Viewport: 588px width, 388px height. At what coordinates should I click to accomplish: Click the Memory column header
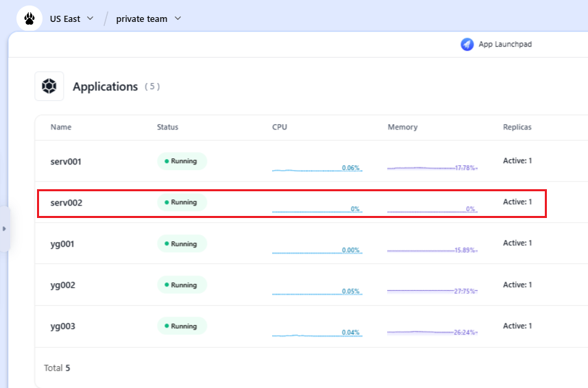coord(402,128)
